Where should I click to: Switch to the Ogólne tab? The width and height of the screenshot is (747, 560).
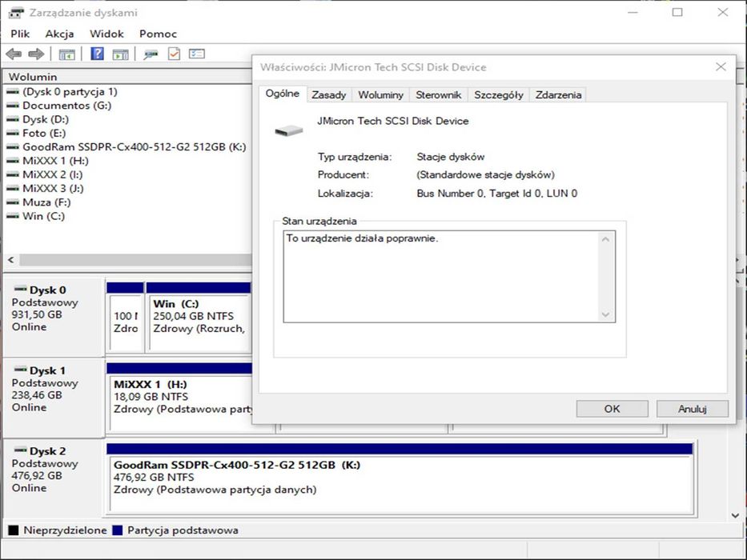coord(283,94)
